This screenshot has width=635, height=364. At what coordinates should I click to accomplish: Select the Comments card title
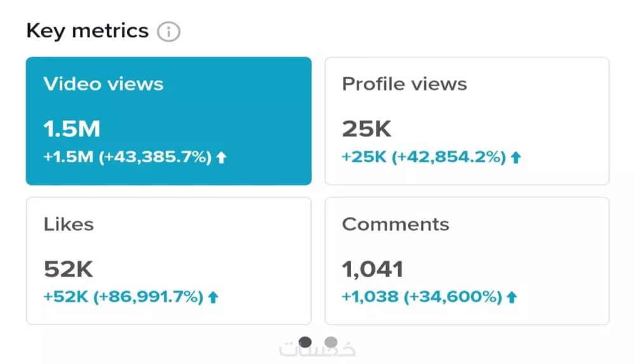tap(396, 224)
